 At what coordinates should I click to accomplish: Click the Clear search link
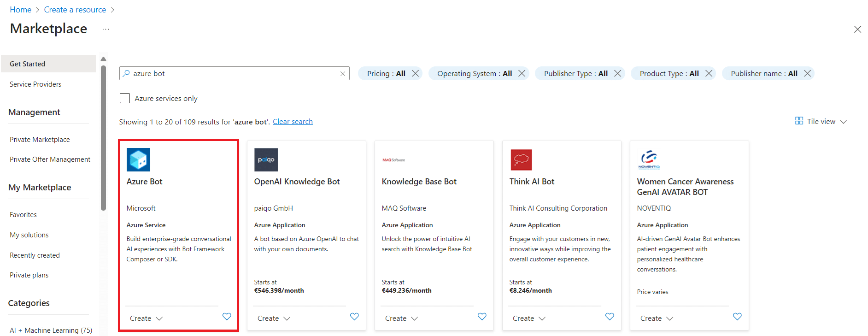click(293, 122)
